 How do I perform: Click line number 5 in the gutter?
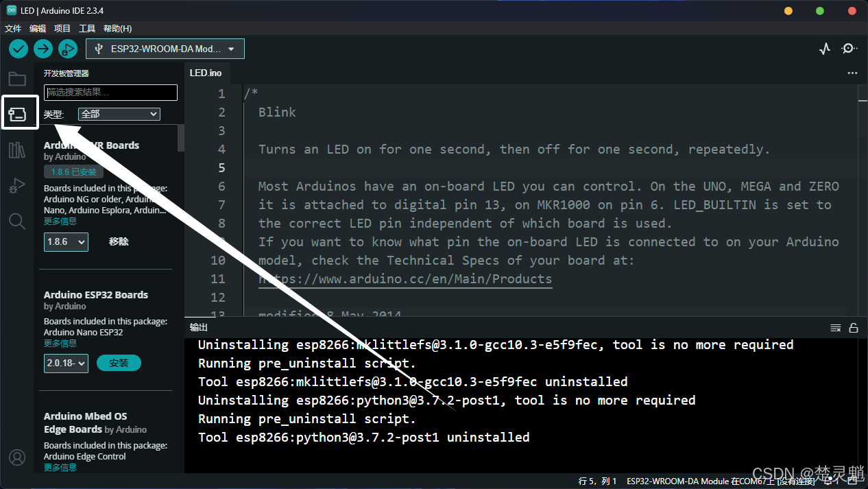pos(221,168)
